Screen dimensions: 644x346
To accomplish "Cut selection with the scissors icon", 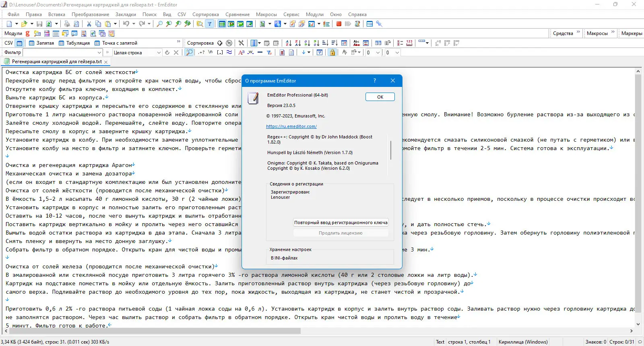I will coord(89,24).
